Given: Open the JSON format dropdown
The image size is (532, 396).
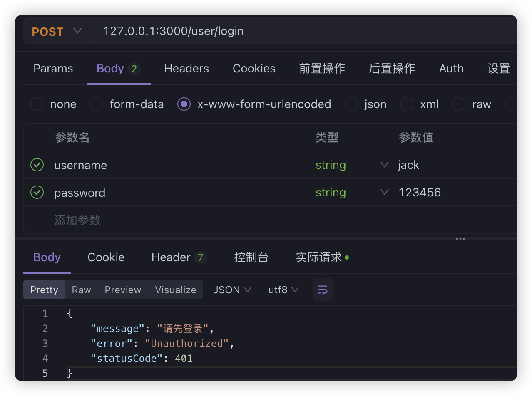Looking at the screenshot, I should pos(232,290).
